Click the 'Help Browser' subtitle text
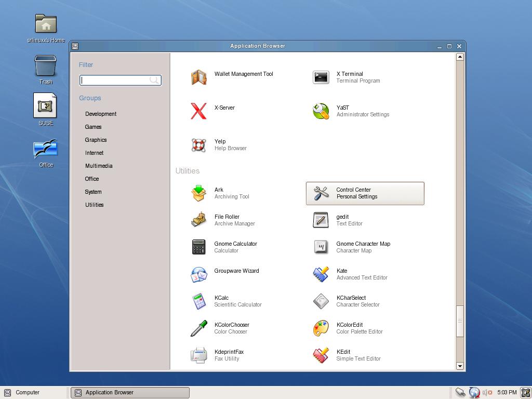The width and height of the screenshot is (532, 399). tap(230, 148)
